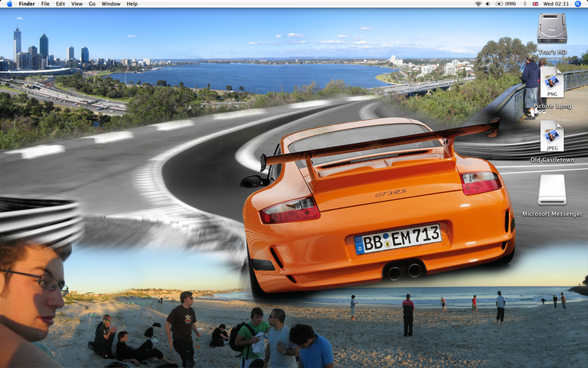Open the View menu

pyautogui.click(x=76, y=4)
